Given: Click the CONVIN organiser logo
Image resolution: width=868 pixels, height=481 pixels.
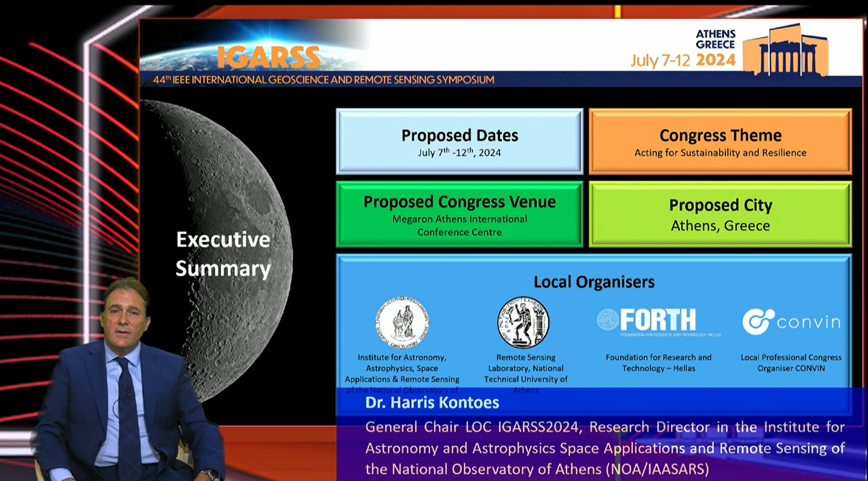Looking at the screenshot, I should (791, 322).
